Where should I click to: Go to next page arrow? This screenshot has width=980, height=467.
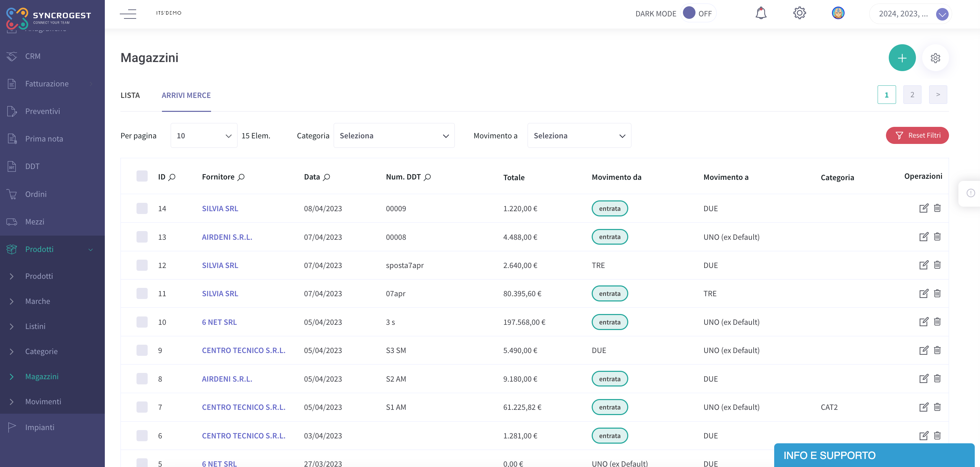(938, 95)
